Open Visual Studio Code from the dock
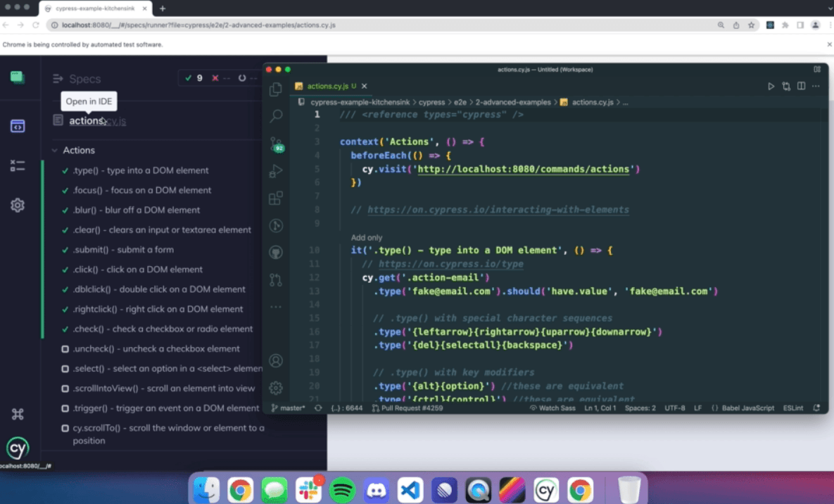Image resolution: width=834 pixels, height=504 pixels. (x=410, y=490)
